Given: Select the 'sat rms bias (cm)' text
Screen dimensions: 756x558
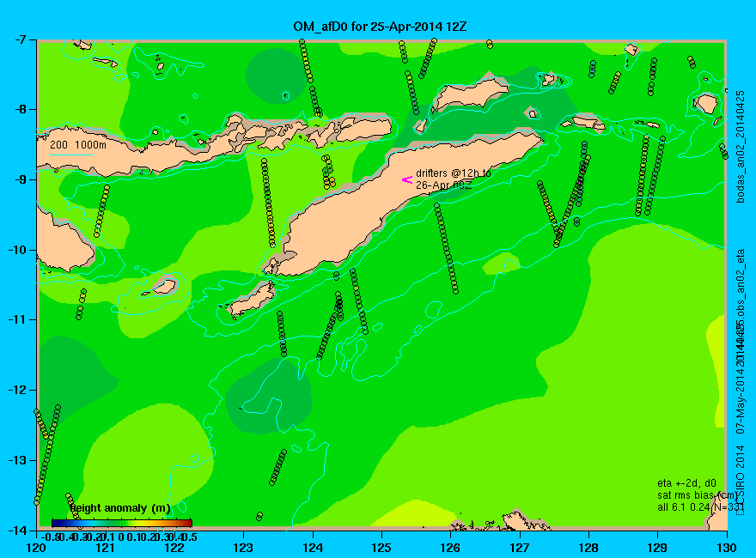Looking at the screenshot, I should pyautogui.click(x=698, y=495).
